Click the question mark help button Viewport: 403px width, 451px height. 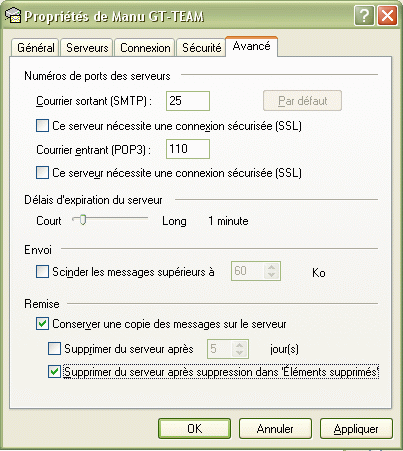coord(364,16)
